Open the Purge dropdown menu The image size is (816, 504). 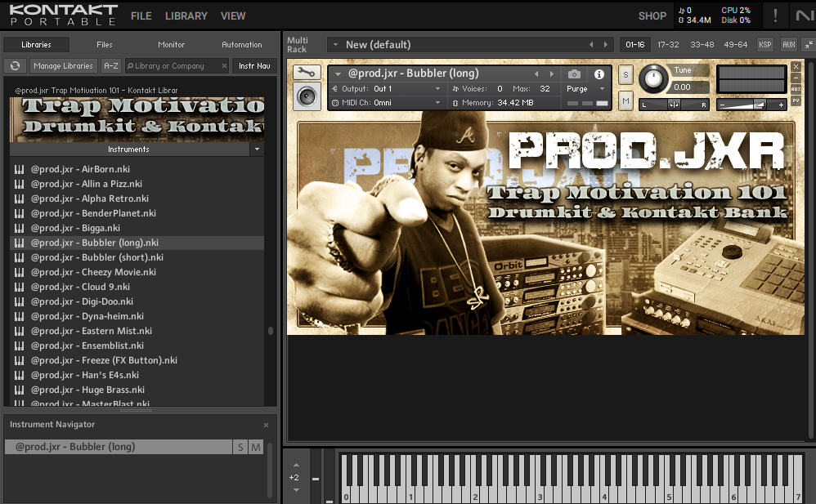coord(586,89)
